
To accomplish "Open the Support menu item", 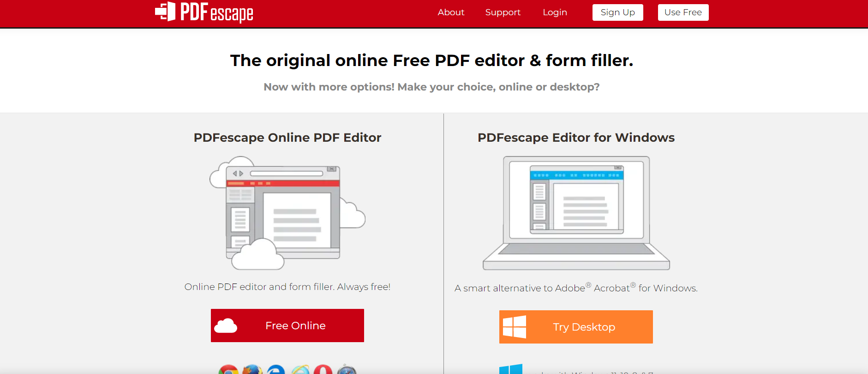I will click(503, 12).
